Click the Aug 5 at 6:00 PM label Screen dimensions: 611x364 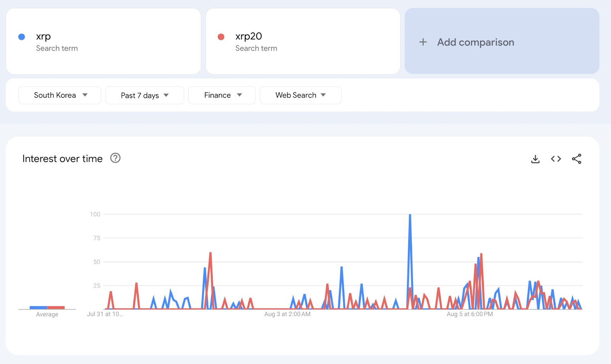470,314
